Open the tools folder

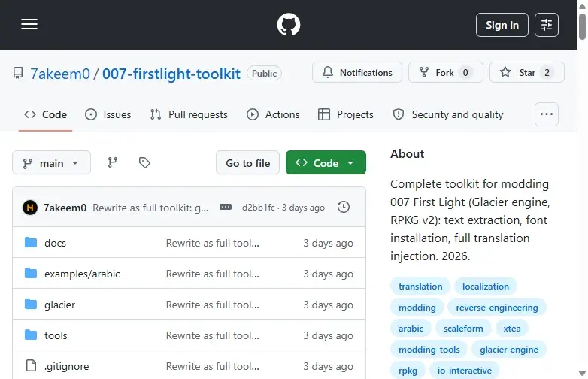pyautogui.click(x=56, y=335)
